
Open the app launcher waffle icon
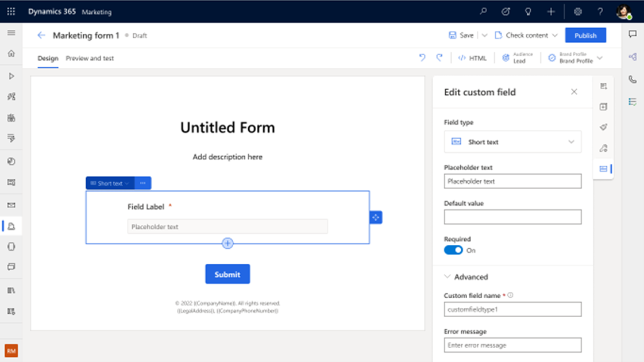(x=11, y=11)
